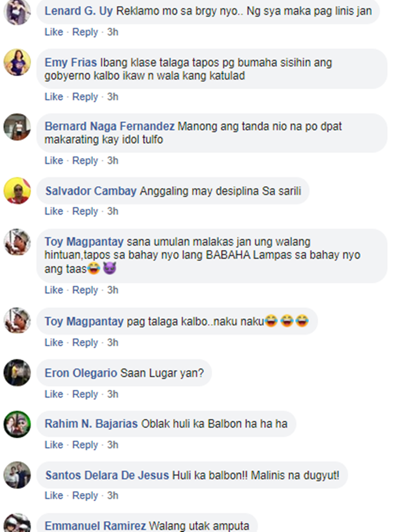413x532 pixels.
Task: Like Toy Magpantay's naku naku comment
Action: 53,343
